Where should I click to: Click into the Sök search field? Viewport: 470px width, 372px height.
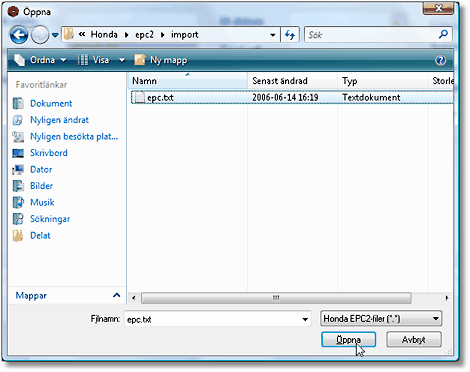click(372, 35)
